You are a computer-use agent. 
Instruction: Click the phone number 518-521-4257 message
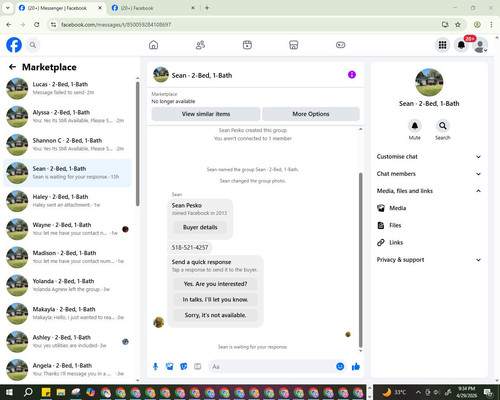(x=190, y=247)
